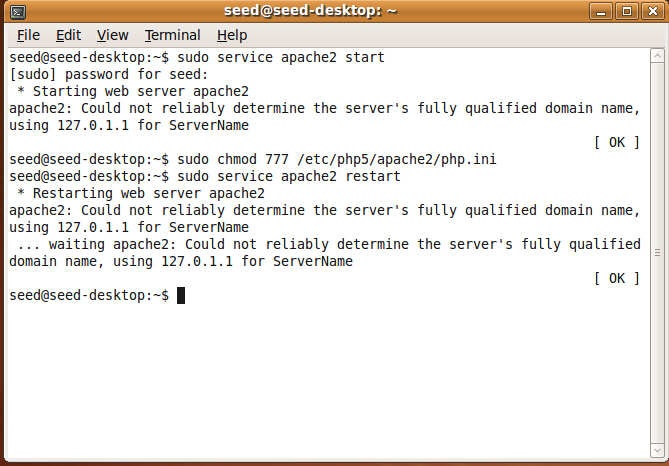
Task: Click the [sudo] password for seed line
Action: 109,75
